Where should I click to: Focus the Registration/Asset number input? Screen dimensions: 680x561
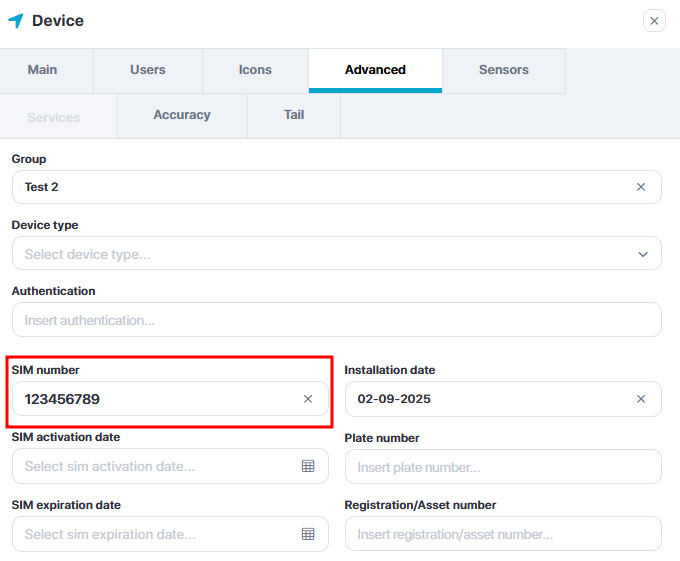pyautogui.click(x=502, y=534)
